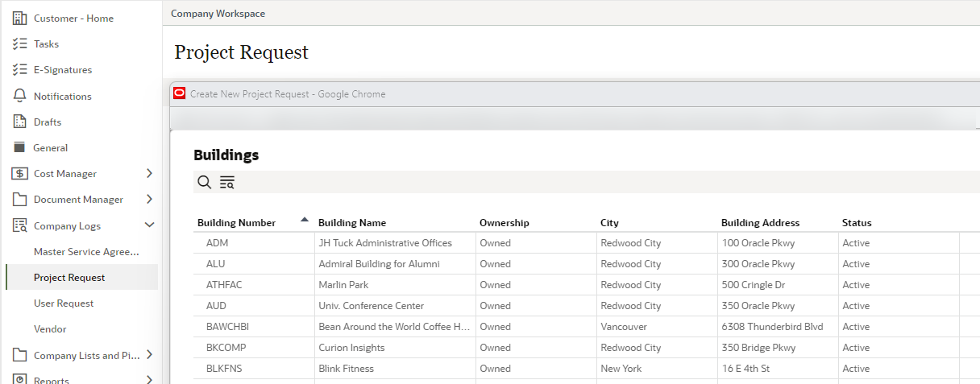Screen dimensions: 980x384
Task: Open Customer - Home in sidebar
Action: [73, 18]
